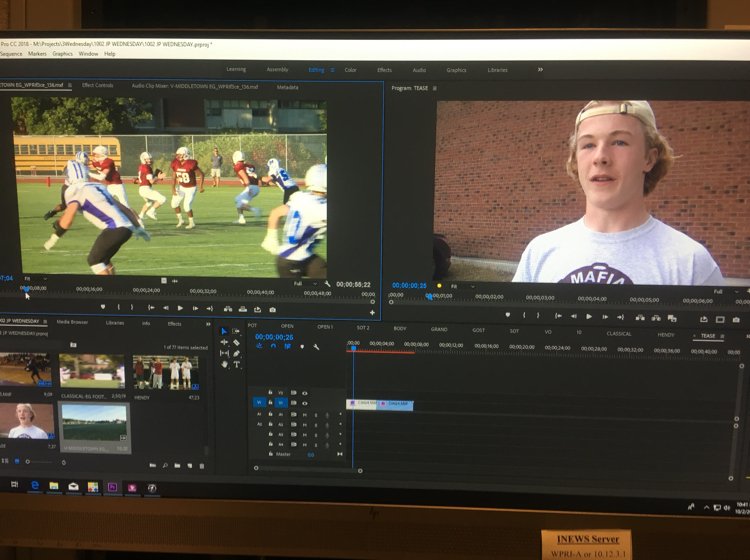Open Window menu
Image resolution: width=750 pixels, height=560 pixels.
[88, 54]
